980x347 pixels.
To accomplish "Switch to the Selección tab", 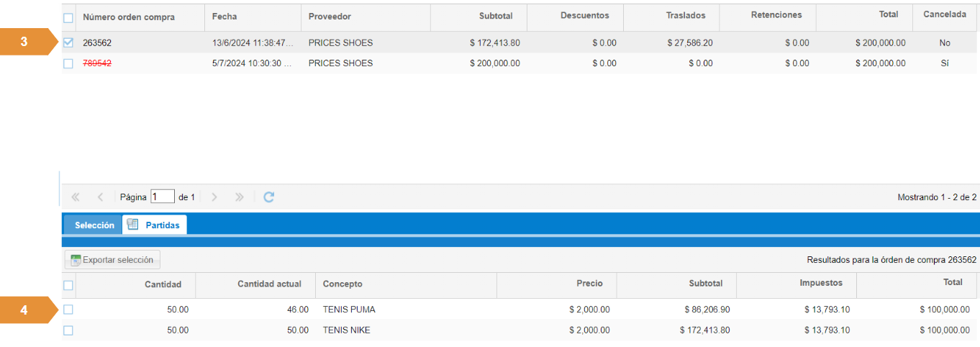I will (94, 225).
